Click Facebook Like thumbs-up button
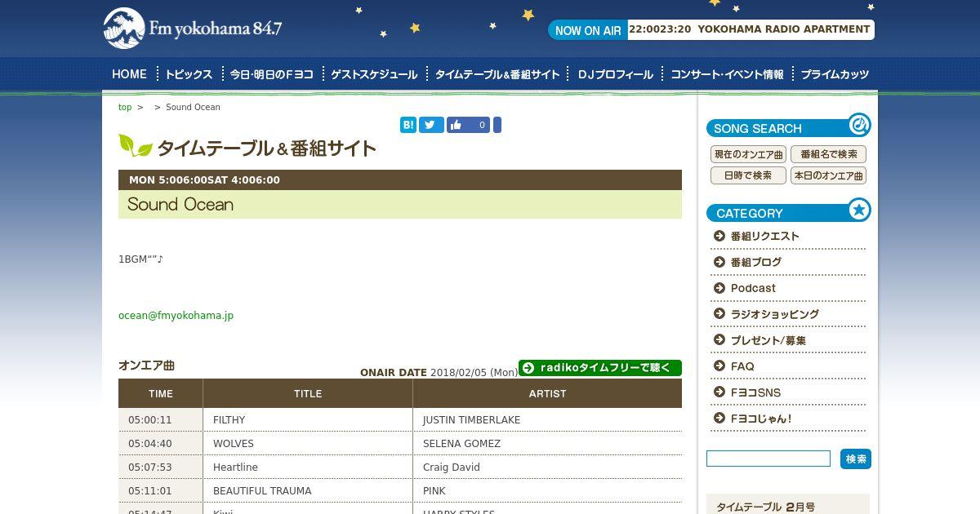This screenshot has width=980, height=514. (468, 125)
